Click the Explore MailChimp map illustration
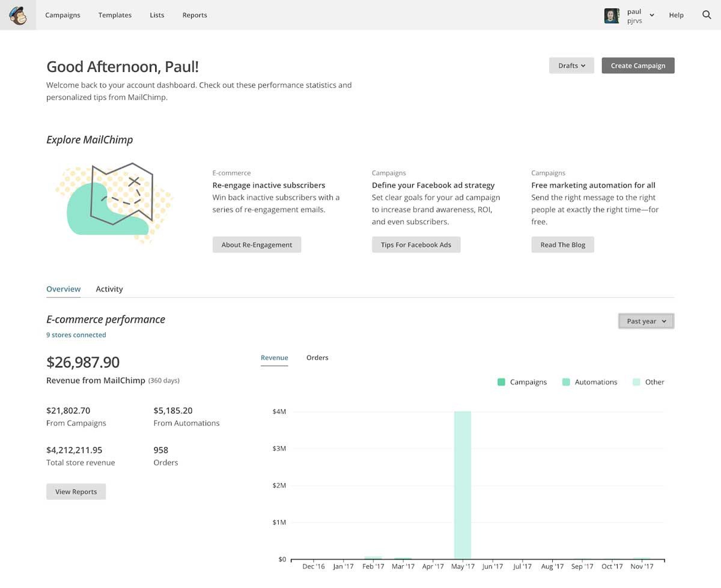 point(114,203)
